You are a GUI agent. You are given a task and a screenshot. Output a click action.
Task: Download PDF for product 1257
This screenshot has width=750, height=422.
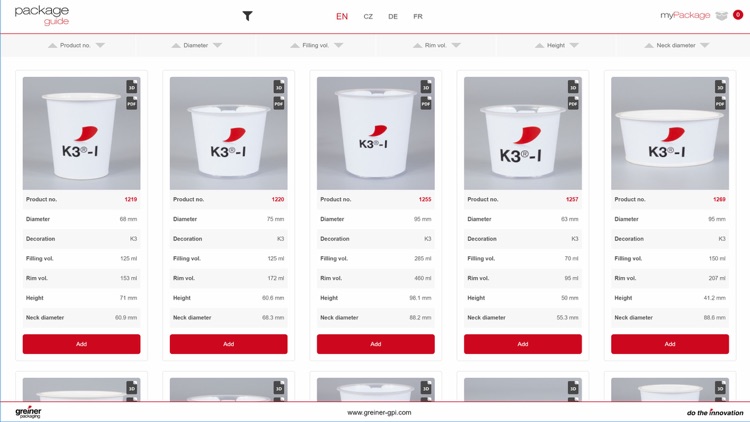(573, 103)
